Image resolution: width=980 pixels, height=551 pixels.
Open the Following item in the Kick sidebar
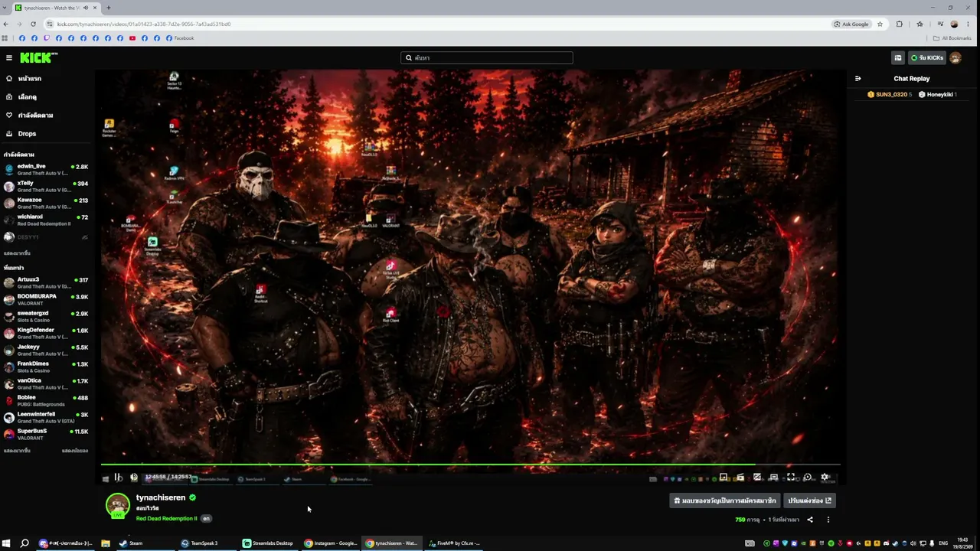tap(46, 116)
